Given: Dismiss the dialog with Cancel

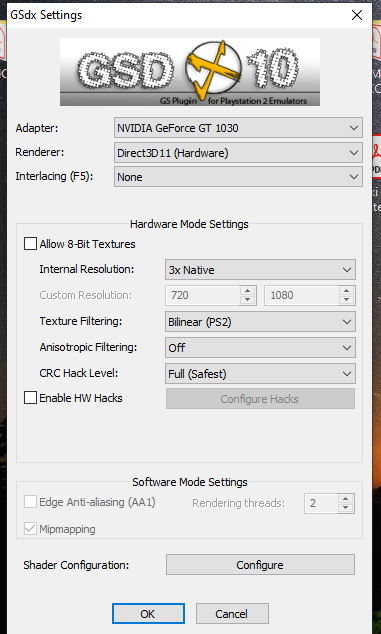Looking at the screenshot, I should pyautogui.click(x=232, y=614).
